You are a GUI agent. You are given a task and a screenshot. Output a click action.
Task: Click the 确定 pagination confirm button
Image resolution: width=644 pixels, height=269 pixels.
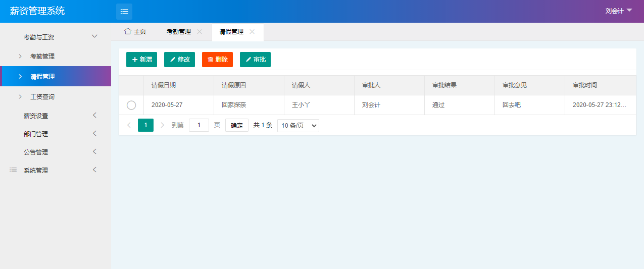(x=236, y=126)
